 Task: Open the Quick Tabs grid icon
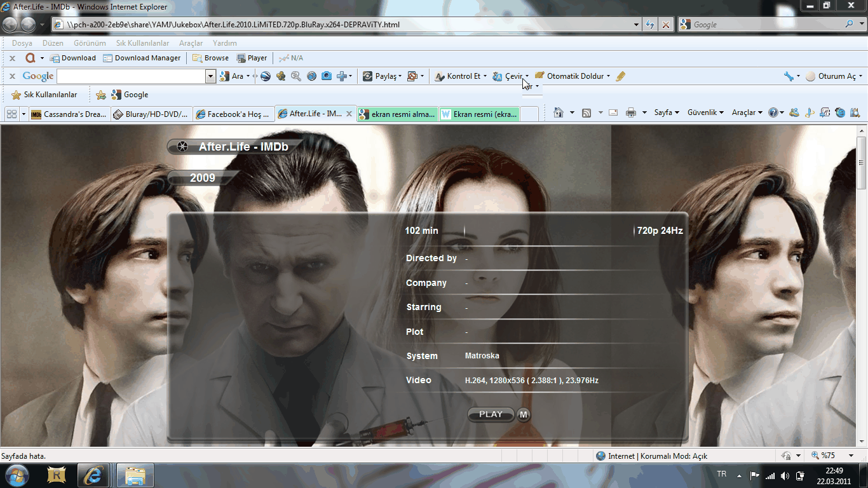tap(11, 114)
